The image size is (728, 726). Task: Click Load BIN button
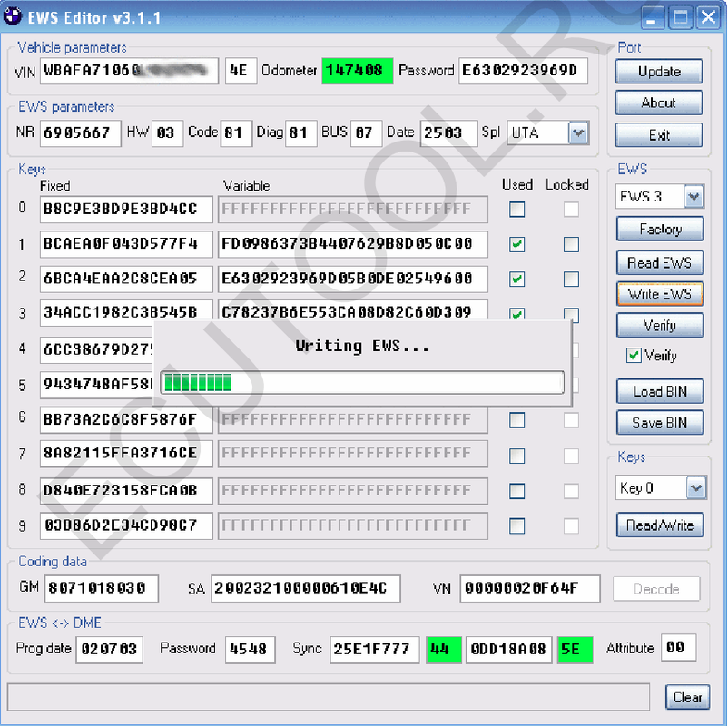660,391
